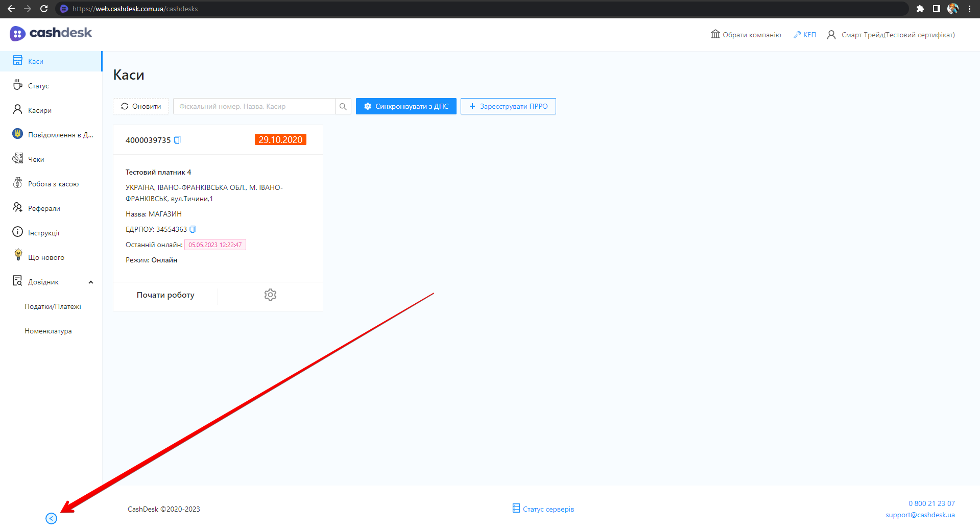
Task: Reload the page using browser refresh icon
Action: click(44, 9)
